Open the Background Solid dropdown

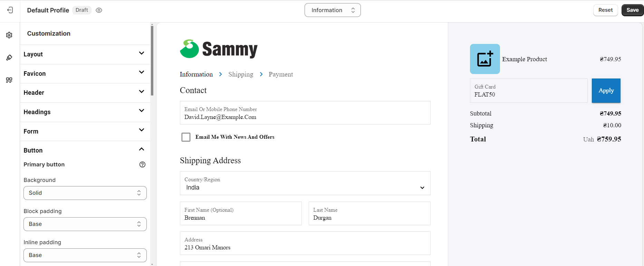click(x=85, y=193)
